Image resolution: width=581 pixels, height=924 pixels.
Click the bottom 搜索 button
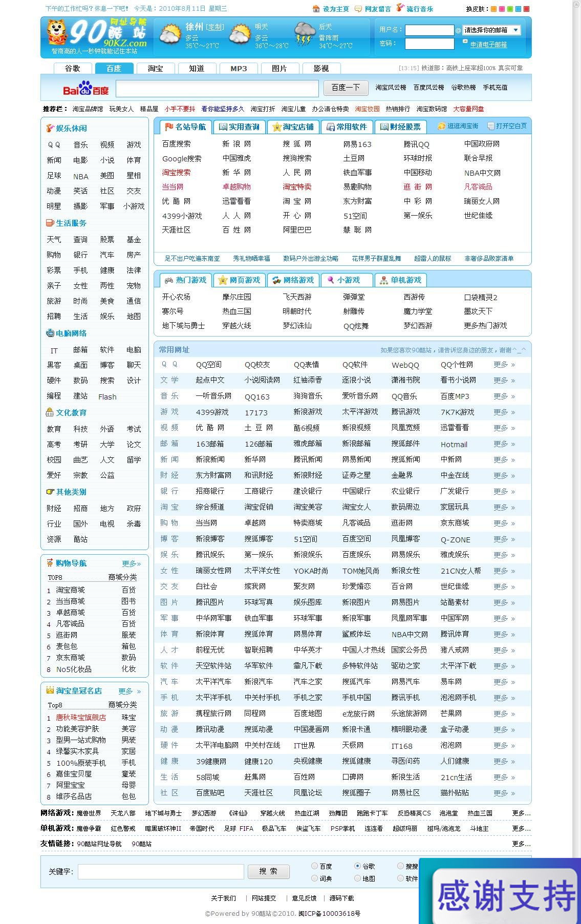coord(269,871)
